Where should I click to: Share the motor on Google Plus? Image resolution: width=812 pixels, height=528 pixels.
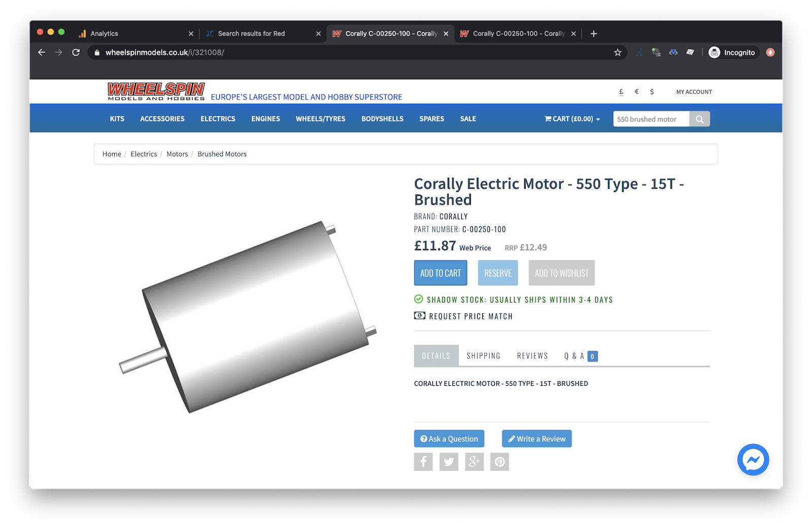tap(474, 461)
